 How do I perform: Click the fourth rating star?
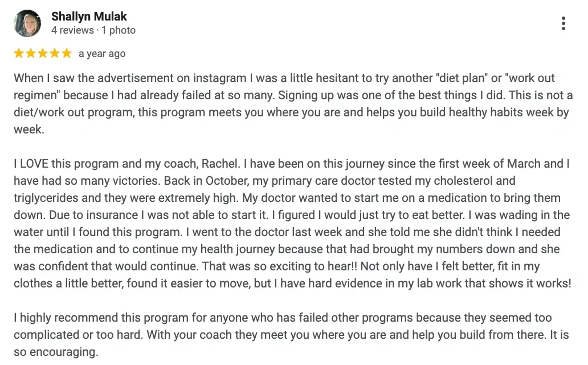(55, 54)
